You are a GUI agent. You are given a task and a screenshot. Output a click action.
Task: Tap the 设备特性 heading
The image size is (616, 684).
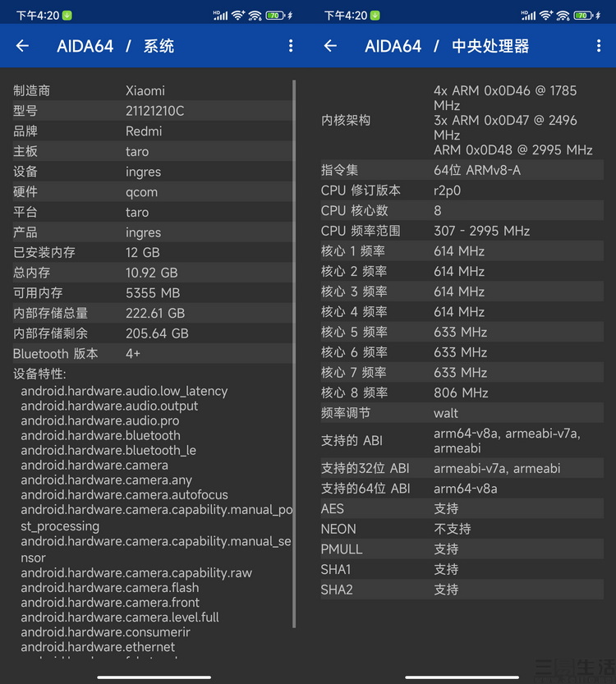click(x=39, y=374)
